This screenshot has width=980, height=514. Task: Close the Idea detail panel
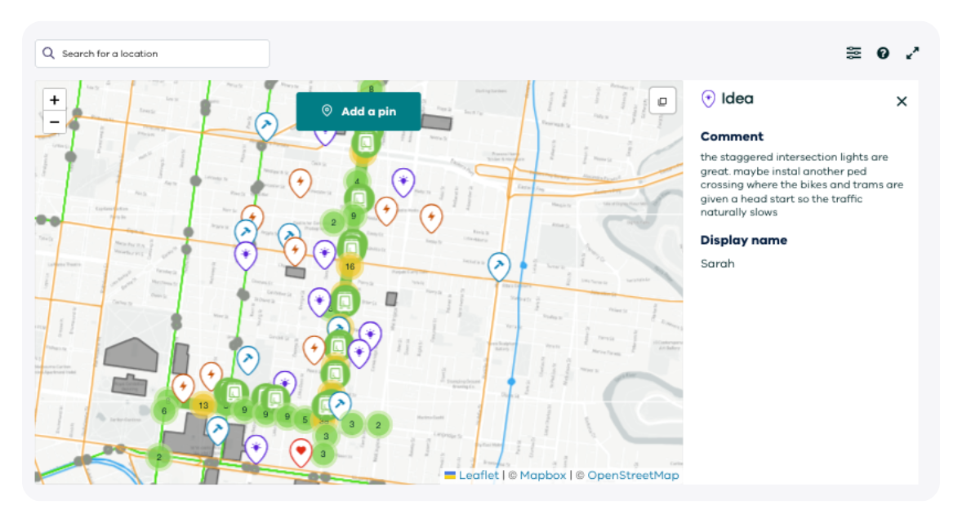902,101
